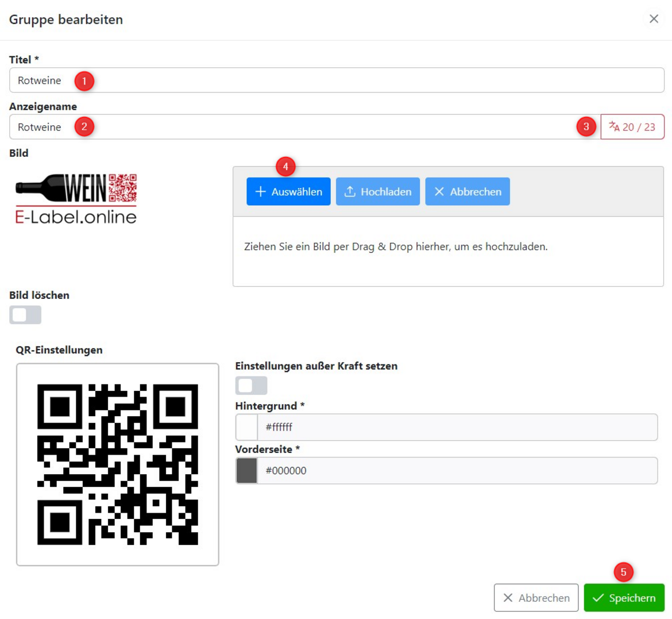Click the QR-Einstellungen heading text
This screenshot has width=672, height=619.
click(59, 350)
